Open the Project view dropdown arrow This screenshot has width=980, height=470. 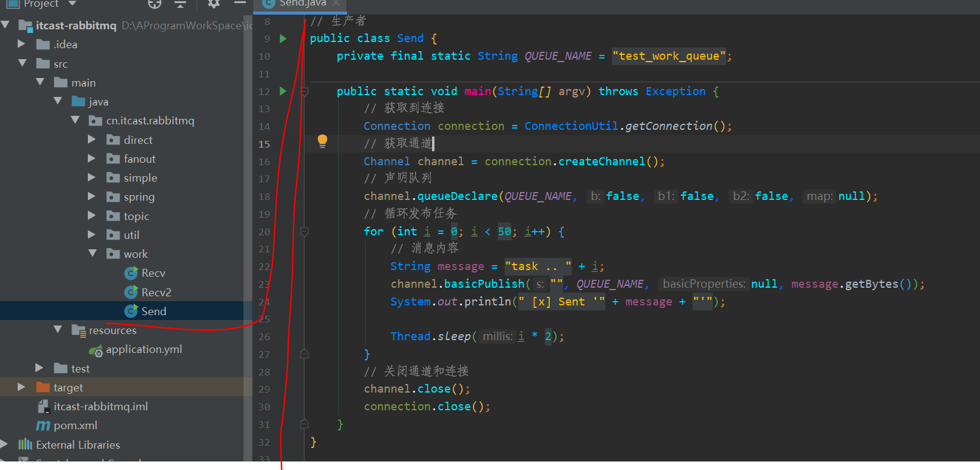click(x=72, y=4)
